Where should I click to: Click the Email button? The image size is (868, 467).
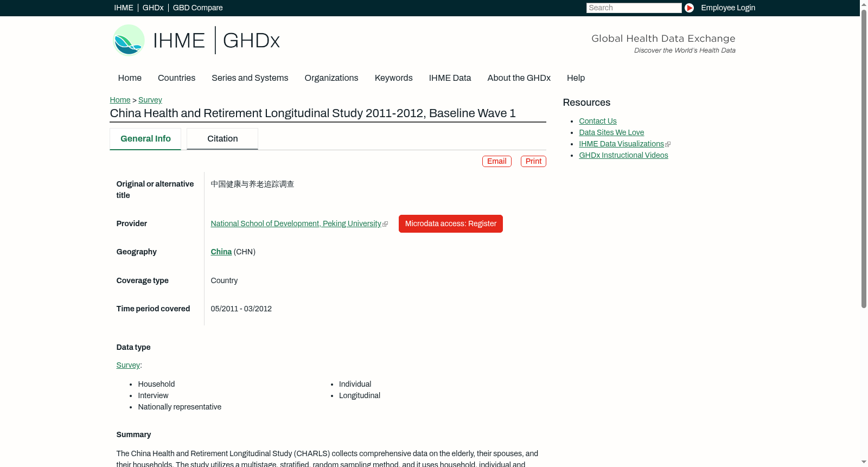coord(497,161)
